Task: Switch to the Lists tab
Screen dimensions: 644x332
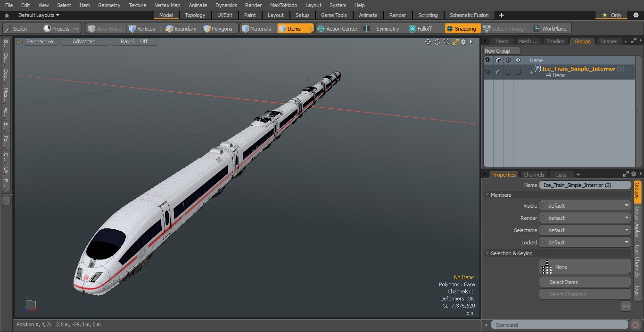Action: pyautogui.click(x=561, y=175)
